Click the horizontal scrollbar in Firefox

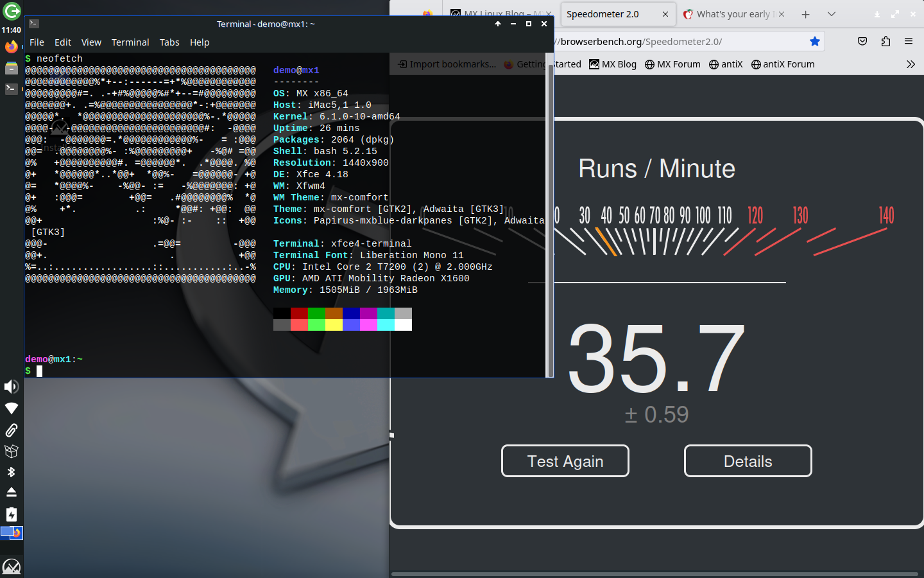pyautogui.click(x=654, y=574)
